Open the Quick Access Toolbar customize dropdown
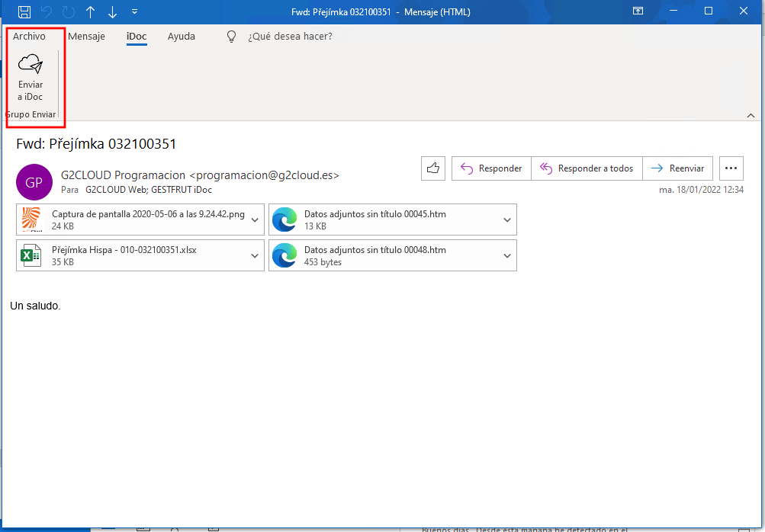Image resolution: width=765 pixels, height=532 pixels. tap(135, 11)
